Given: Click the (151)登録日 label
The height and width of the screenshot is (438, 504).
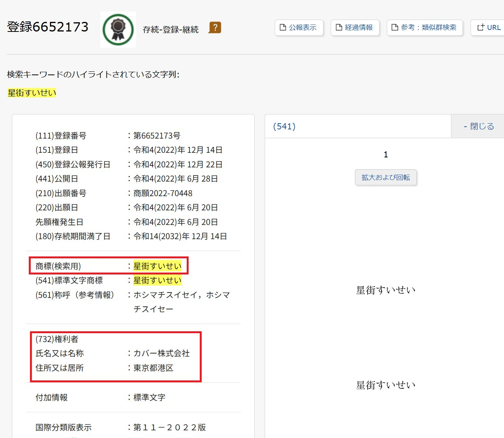Looking at the screenshot, I should point(57,150).
